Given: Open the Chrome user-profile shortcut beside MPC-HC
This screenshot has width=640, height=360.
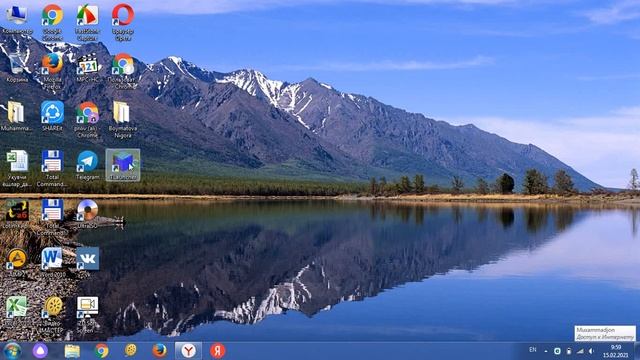Looking at the screenshot, I should coord(123,71).
